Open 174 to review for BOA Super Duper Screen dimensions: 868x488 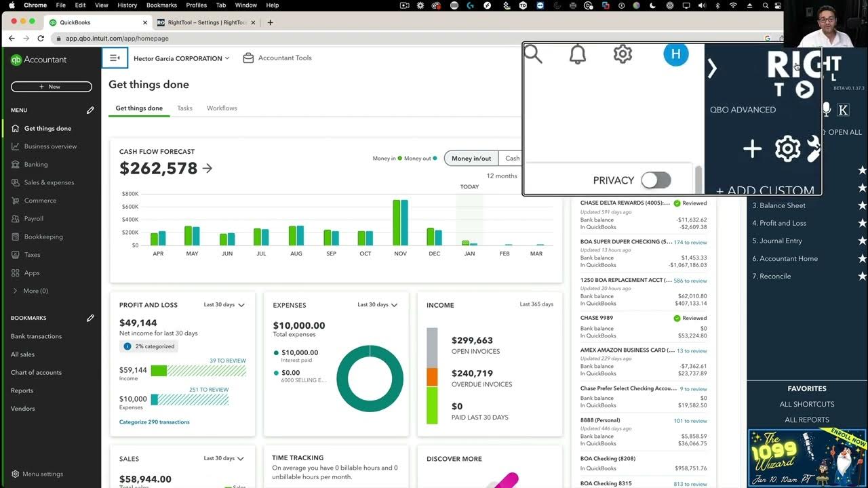(x=690, y=242)
